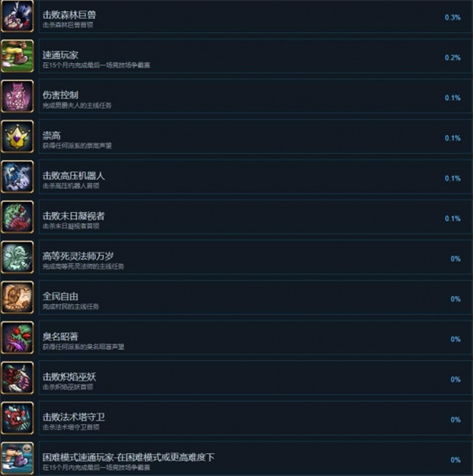Click the 0.2% unlock rate for 速通玩家
Viewport: 473px width, 476px height.
[x=453, y=58]
